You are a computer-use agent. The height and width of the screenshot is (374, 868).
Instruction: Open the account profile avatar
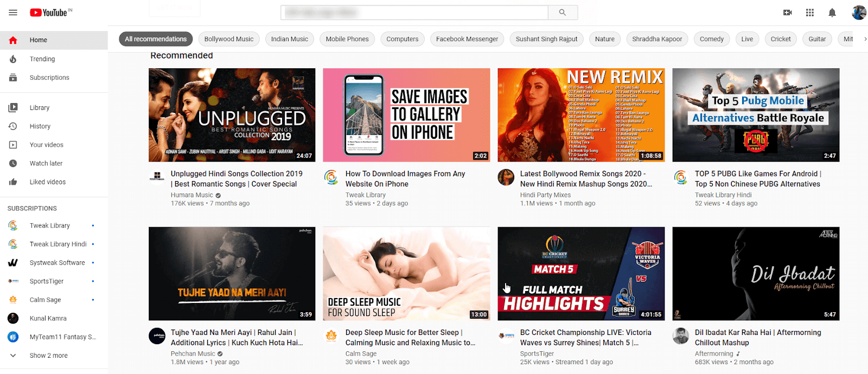(858, 12)
